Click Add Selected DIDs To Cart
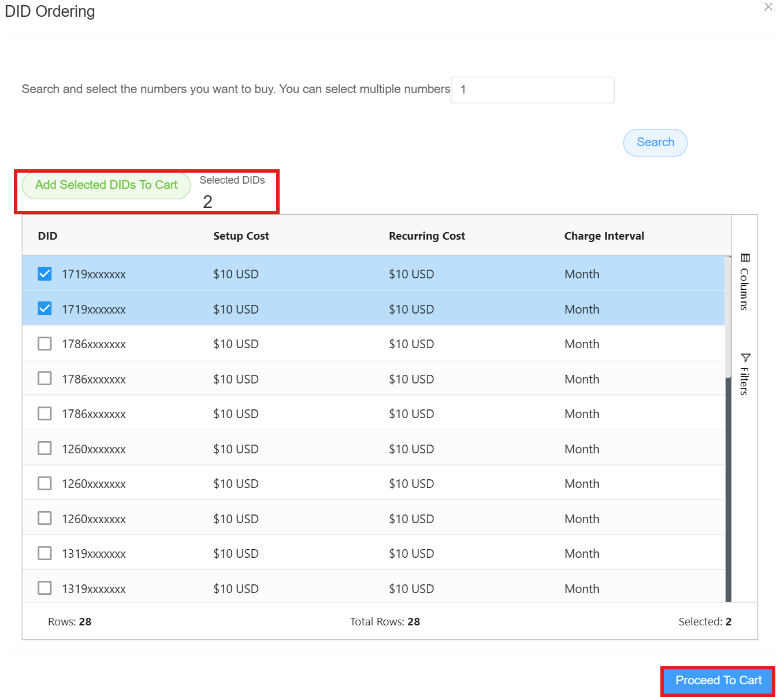The image size is (784, 697). (x=106, y=185)
